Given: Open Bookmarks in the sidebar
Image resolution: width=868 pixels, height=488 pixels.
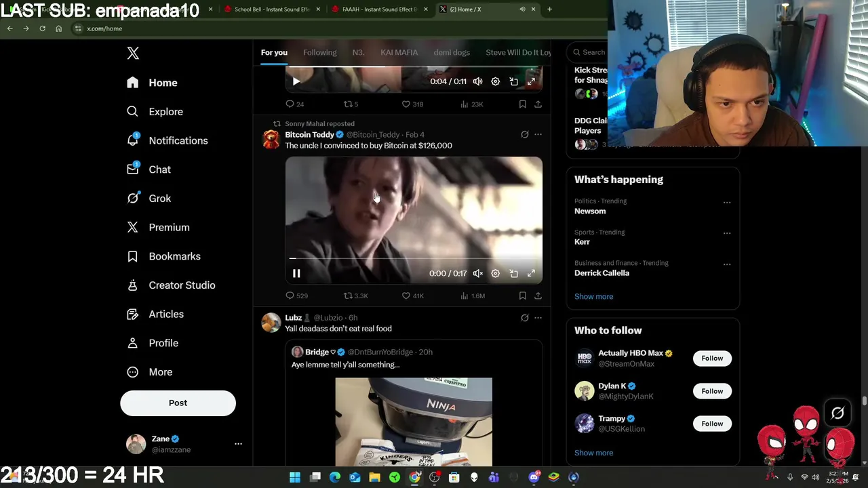Looking at the screenshot, I should point(163,256).
